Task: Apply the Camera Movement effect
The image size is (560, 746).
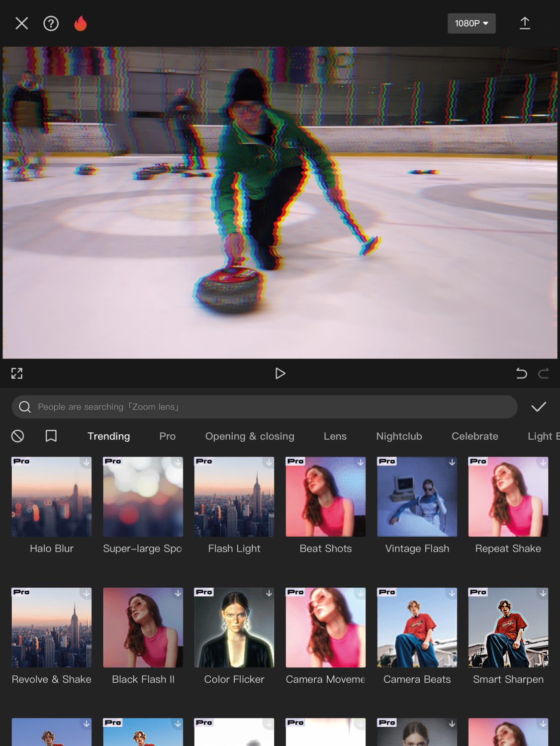Action: click(326, 628)
